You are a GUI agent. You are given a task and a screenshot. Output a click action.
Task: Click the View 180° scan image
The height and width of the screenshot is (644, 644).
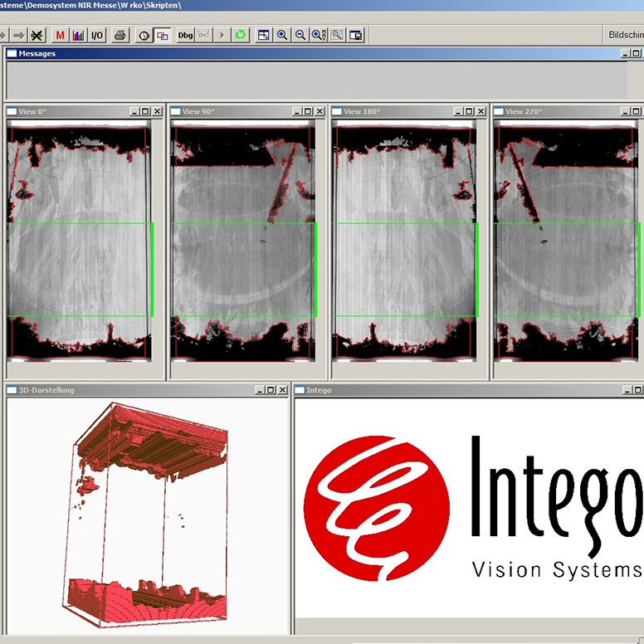(404, 242)
